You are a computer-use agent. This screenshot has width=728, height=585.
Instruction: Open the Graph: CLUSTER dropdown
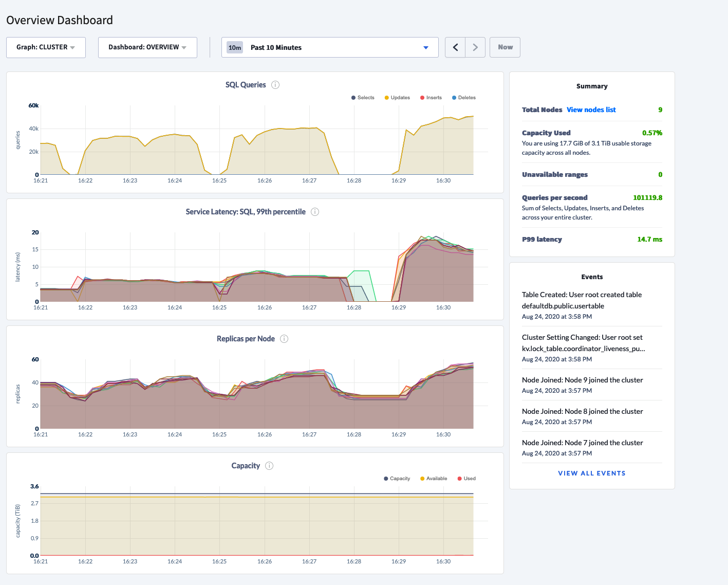click(x=46, y=47)
